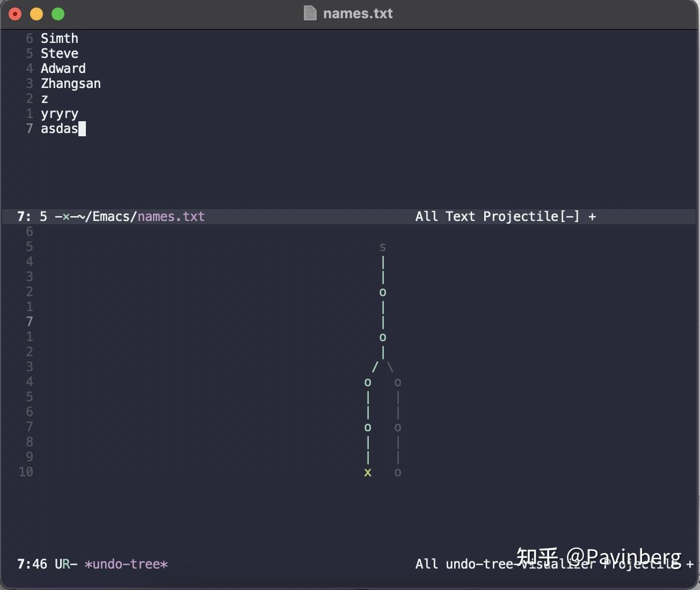Screen dimensions: 700x590
Task: Click the saved-state "s" node atop the undo tree
Action: point(383,247)
